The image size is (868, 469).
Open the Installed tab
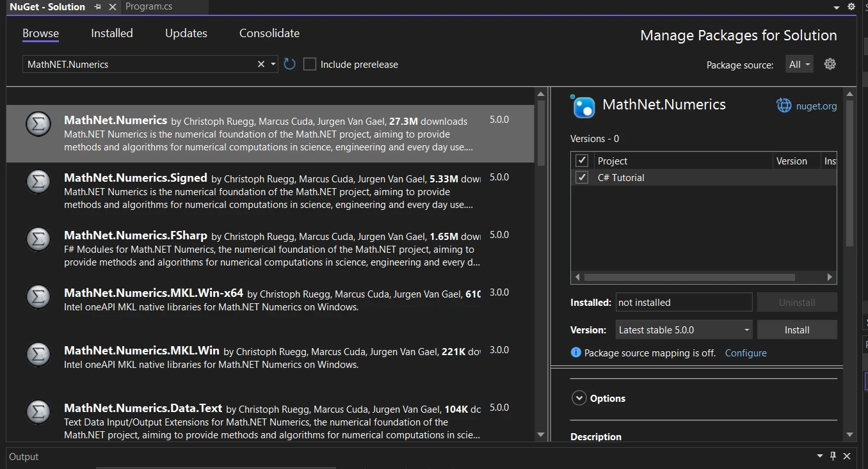[x=112, y=33]
